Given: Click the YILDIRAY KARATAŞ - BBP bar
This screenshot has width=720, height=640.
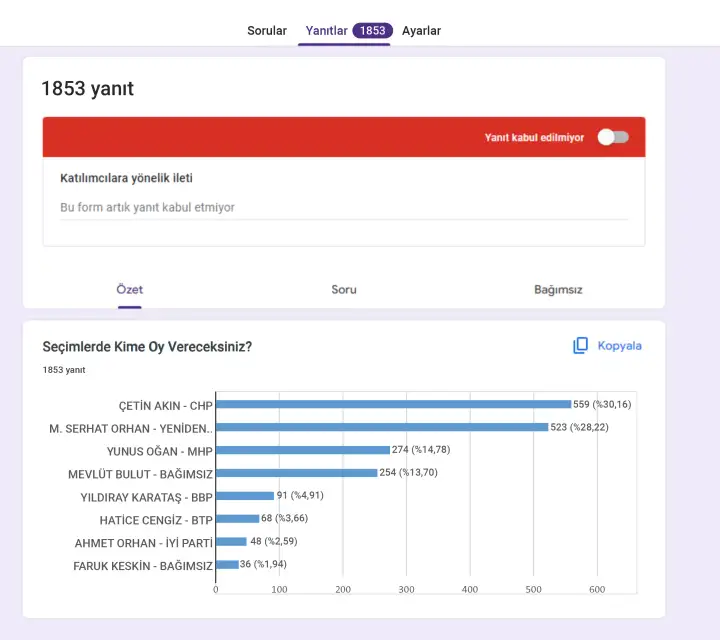Looking at the screenshot, I should (244, 496).
